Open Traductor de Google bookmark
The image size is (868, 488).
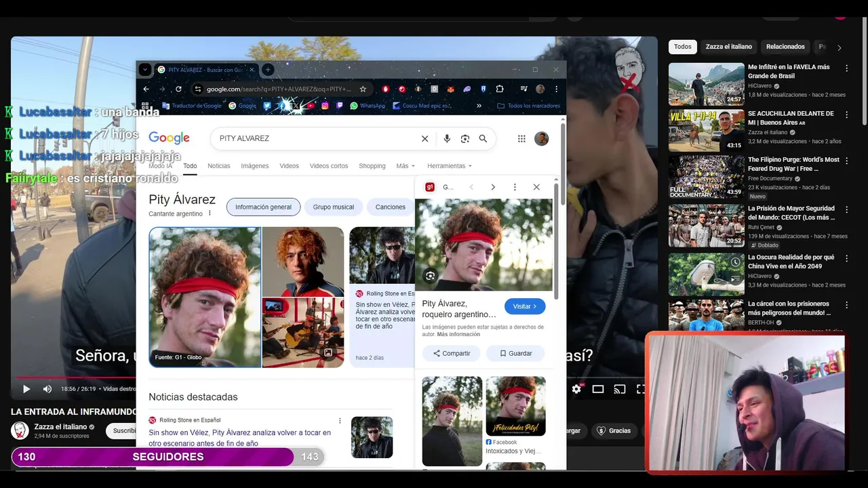point(192,106)
